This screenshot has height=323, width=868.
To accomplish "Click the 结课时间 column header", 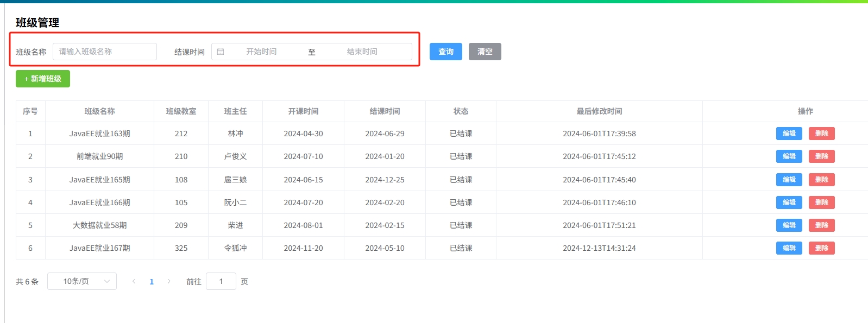I will coord(385,111).
